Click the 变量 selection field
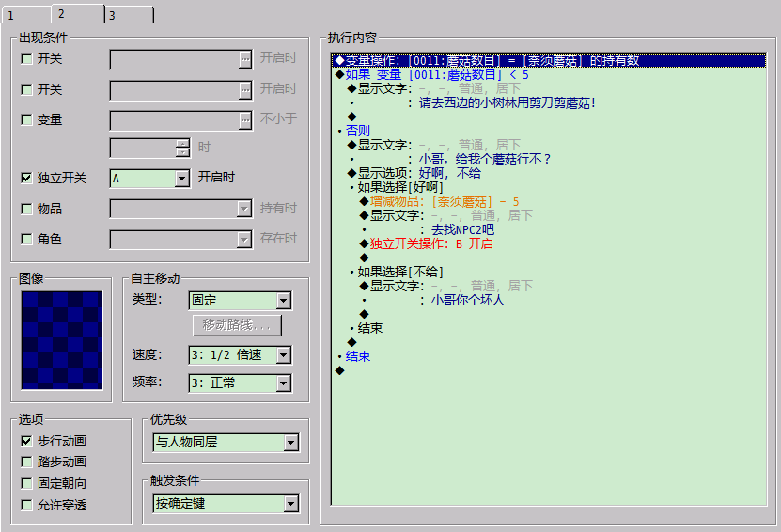Image resolution: width=781 pixels, height=532 pixels. click(x=174, y=120)
